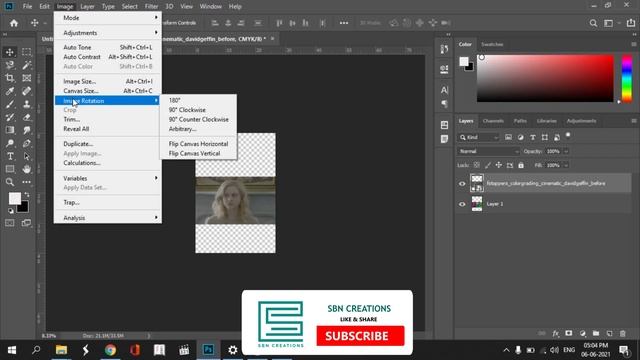Click the hue spectrum slider
The width and height of the screenshot is (640, 360).
pyautogui.click(x=627, y=78)
